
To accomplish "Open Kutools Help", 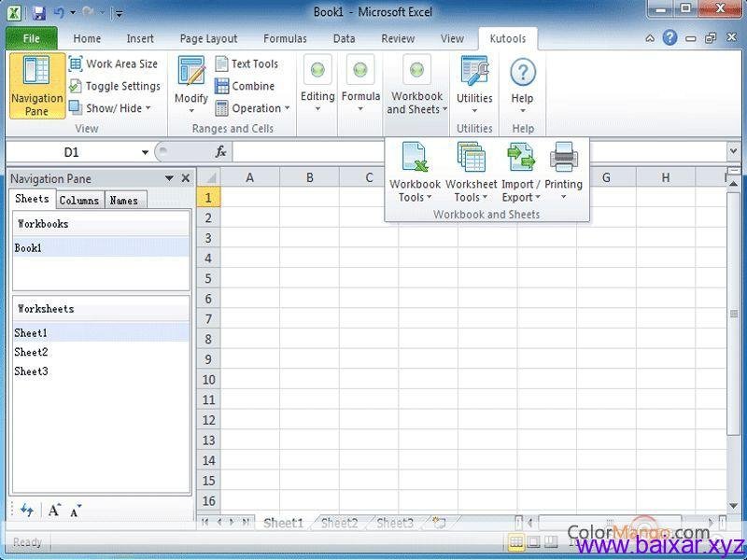I will (x=523, y=89).
